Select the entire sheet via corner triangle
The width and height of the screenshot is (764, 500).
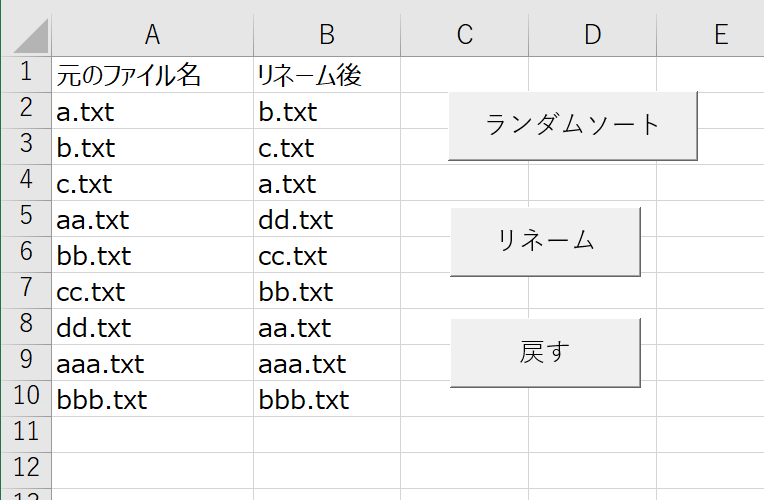25,35
